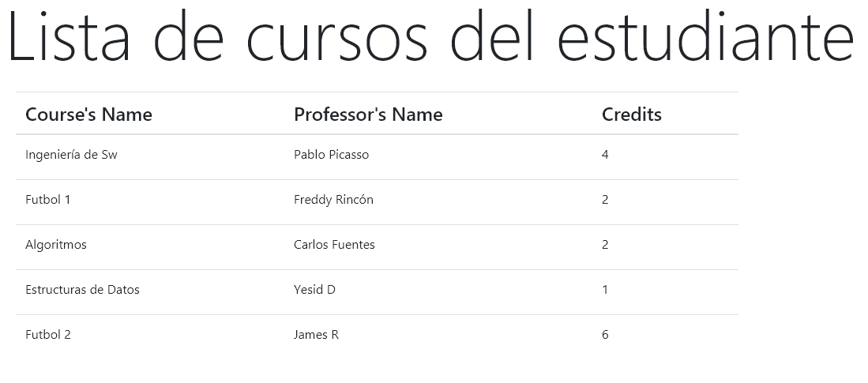Click the credits value for Algoritmos

click(x=605, y=245)
